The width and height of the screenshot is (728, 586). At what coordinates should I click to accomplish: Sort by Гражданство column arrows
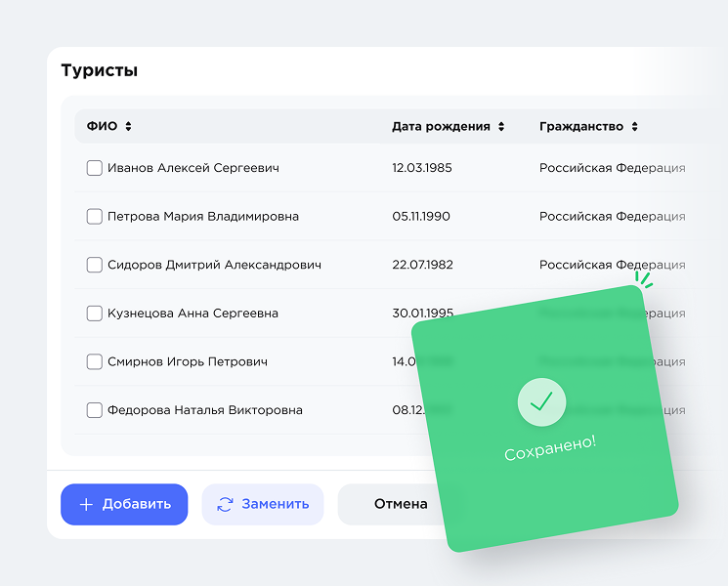(634, 127)
